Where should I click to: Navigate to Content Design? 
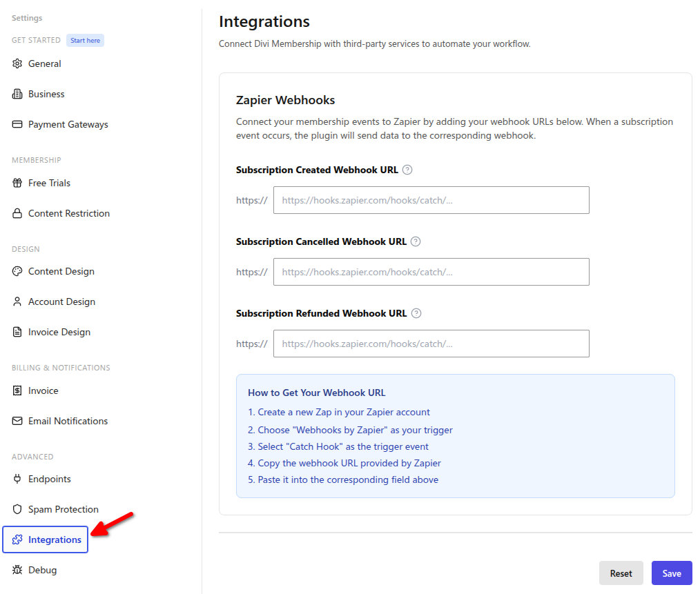[x=61, y=271]
